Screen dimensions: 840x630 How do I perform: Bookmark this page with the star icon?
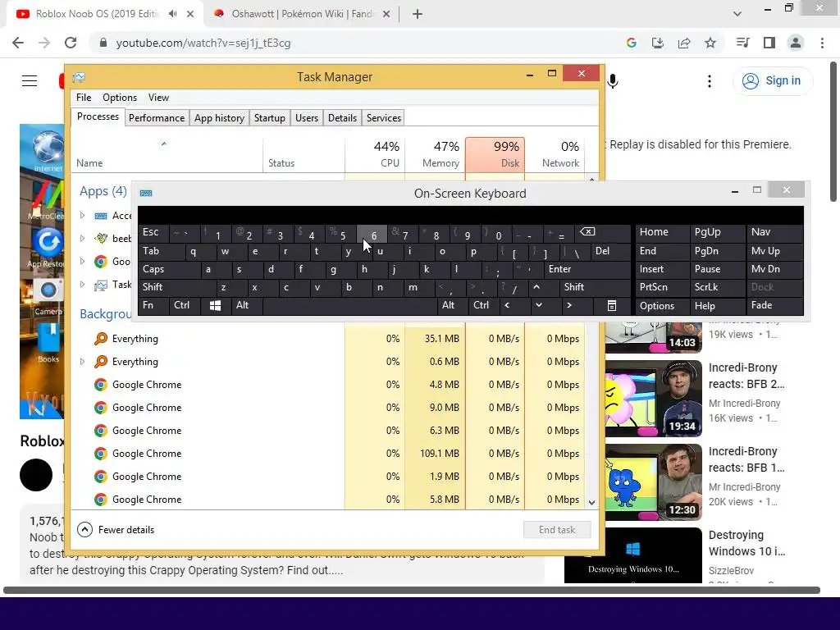(710, 43)
